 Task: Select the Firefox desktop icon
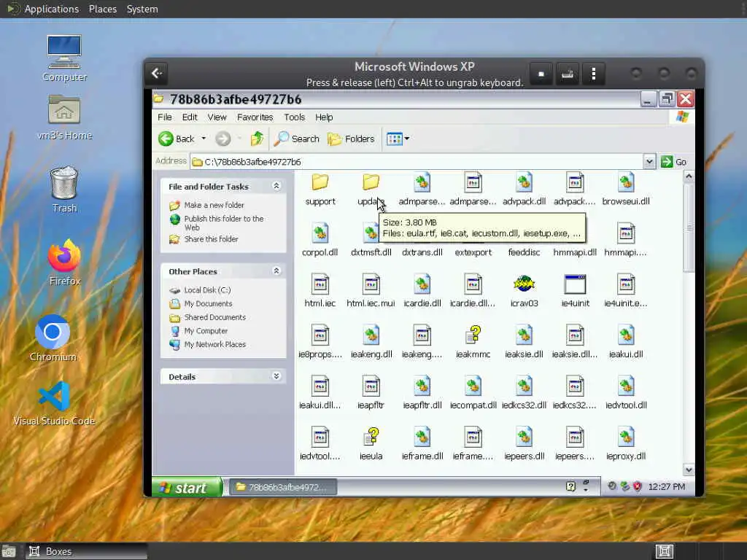[64, 263]
